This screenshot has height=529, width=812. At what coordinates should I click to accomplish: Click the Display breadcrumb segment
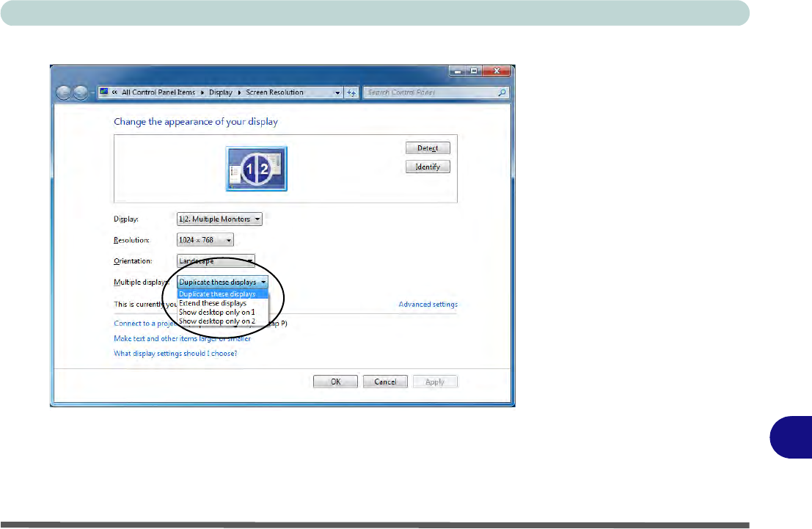221,92
